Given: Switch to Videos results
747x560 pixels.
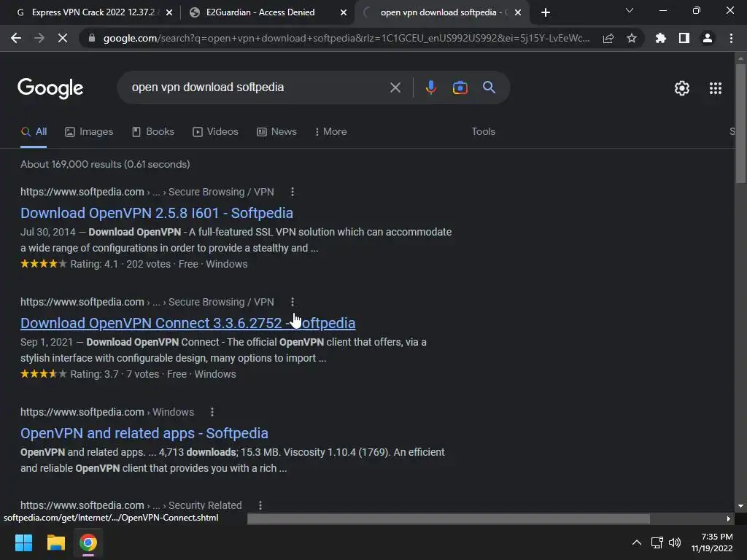Looking at the screenshot, I should (x=215, y=132).
